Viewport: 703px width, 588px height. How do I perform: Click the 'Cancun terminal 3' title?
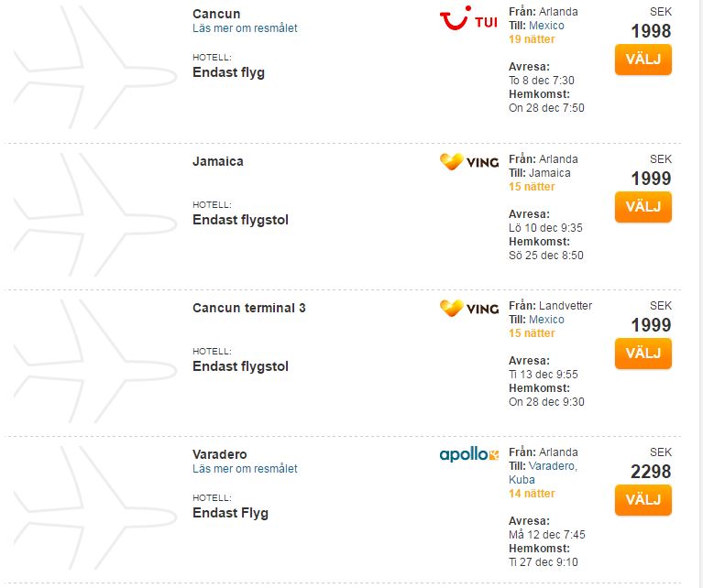(248, 308)
